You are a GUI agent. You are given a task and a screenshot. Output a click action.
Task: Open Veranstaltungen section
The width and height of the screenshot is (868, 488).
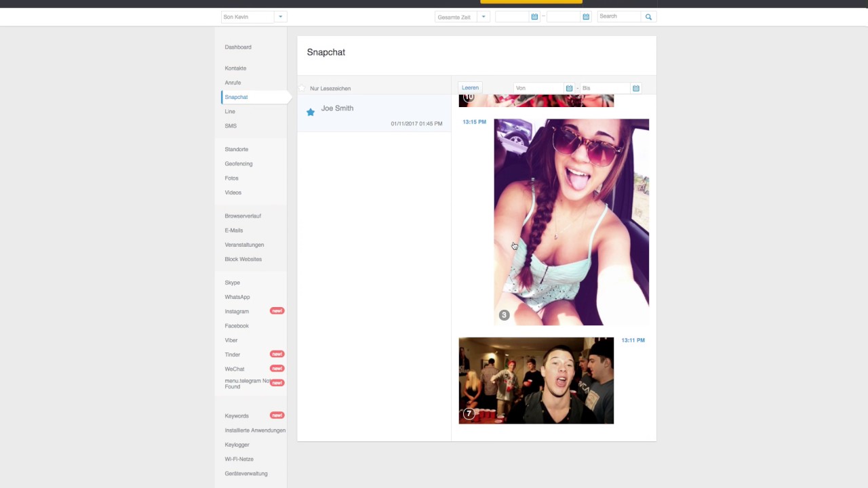pos(244,245)
